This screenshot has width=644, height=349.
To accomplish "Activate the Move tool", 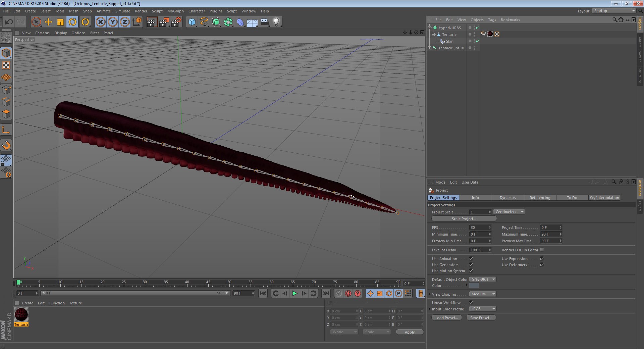I will (48, 22).
